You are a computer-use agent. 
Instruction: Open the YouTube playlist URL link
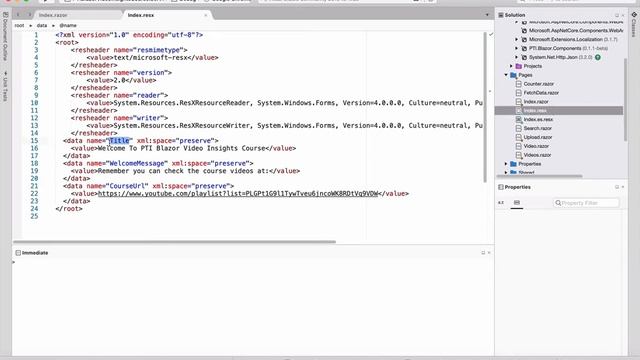point(238,193)
